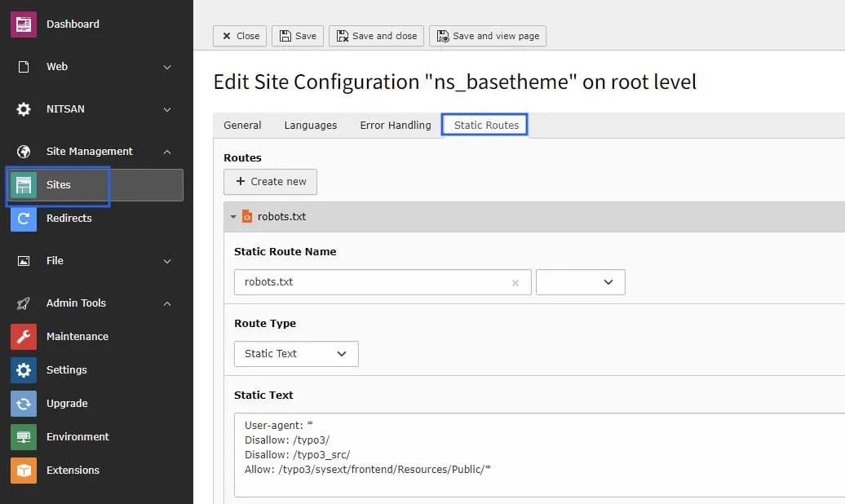The width and height of the screenshot is (845, 504).
Task: Open the Sites module icon
Action: click(x=24, y=185)
